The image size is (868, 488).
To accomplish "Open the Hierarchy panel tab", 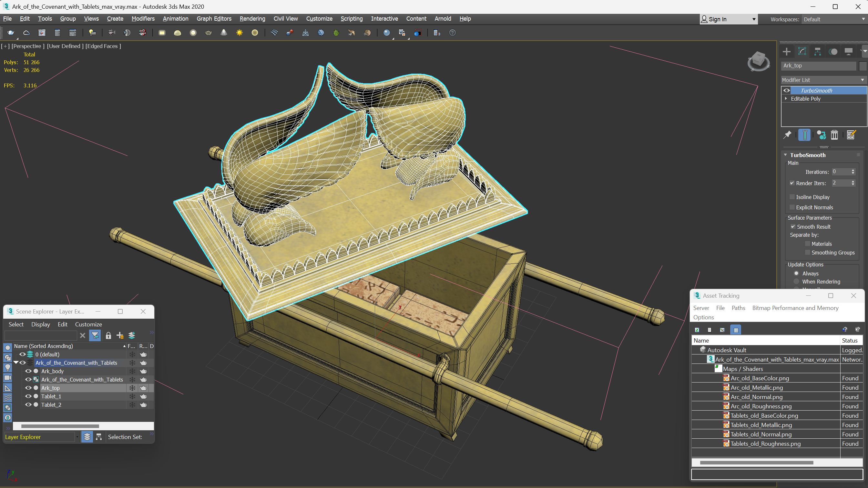I will [x=817, y=52].
